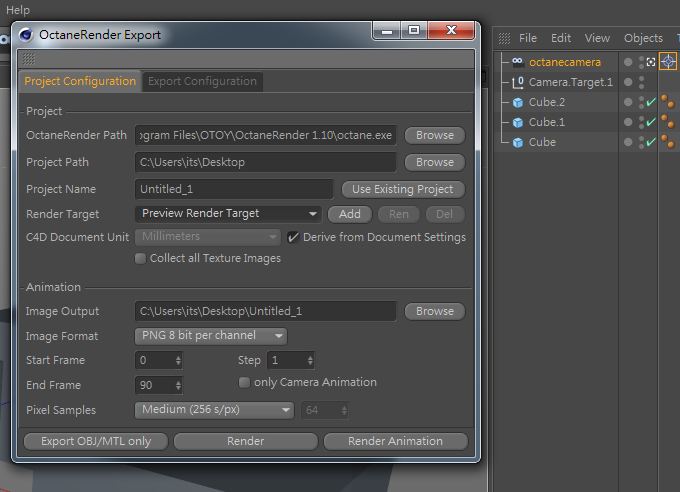
Task: Click the Object Manager grip handle icon
Action: [504, 39]
